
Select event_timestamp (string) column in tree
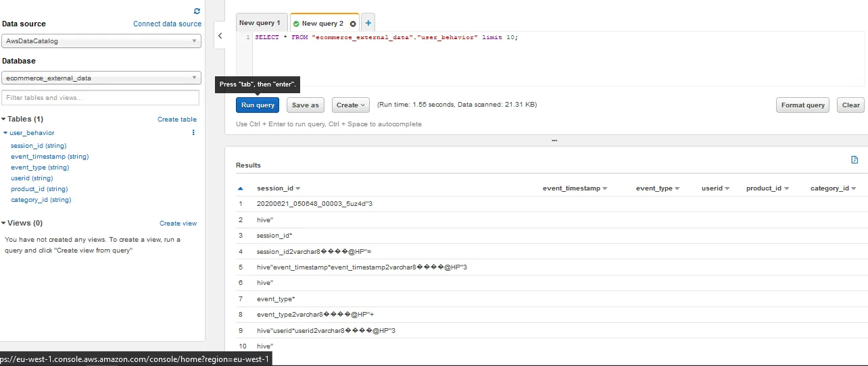coord(50,157)
